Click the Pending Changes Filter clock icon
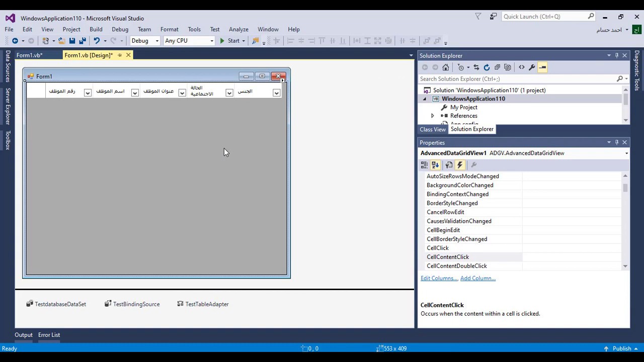 [x=460, y=67]
